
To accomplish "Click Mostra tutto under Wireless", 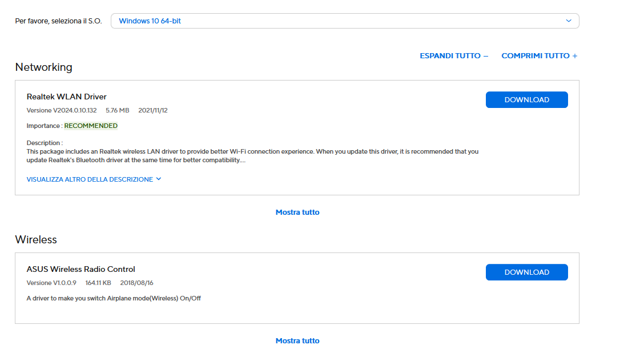I will (x=297, y=341).
